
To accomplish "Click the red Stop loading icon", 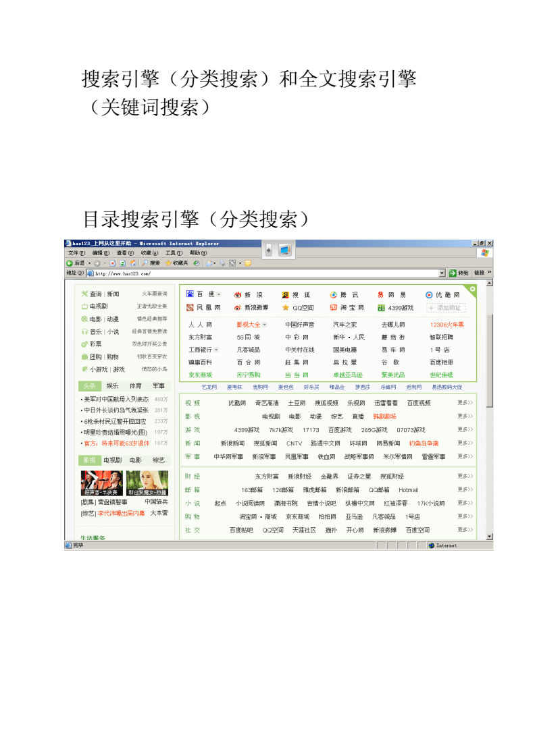I will click(x=112, y=263).
